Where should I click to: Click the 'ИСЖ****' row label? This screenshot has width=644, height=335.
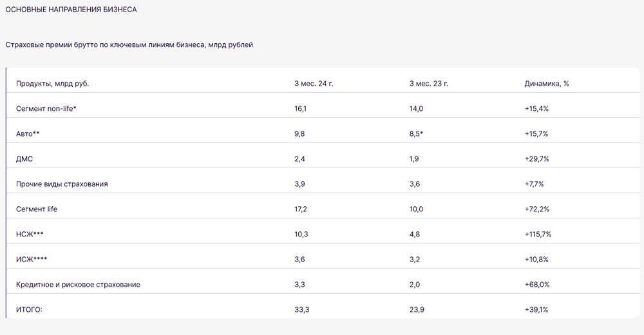(32, 260)
